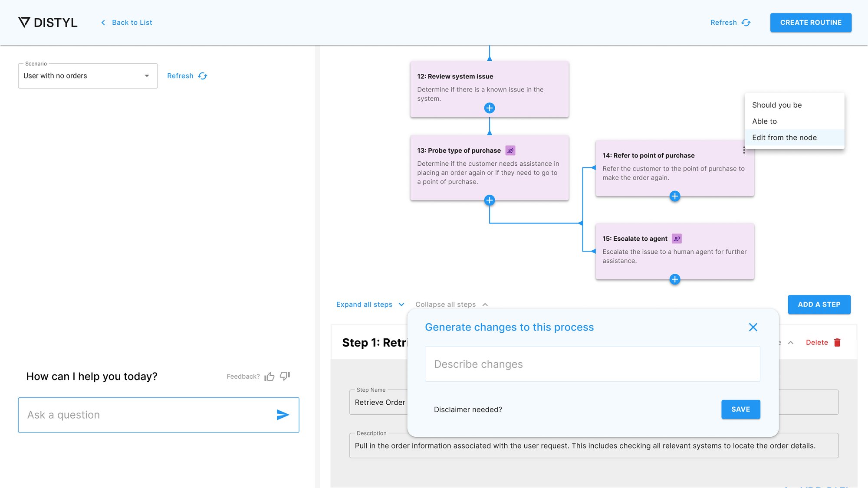
Task: Click the refresh arrows icon beside Scenario dropdown
Action: pyautogui.click(x=203, y=76)
